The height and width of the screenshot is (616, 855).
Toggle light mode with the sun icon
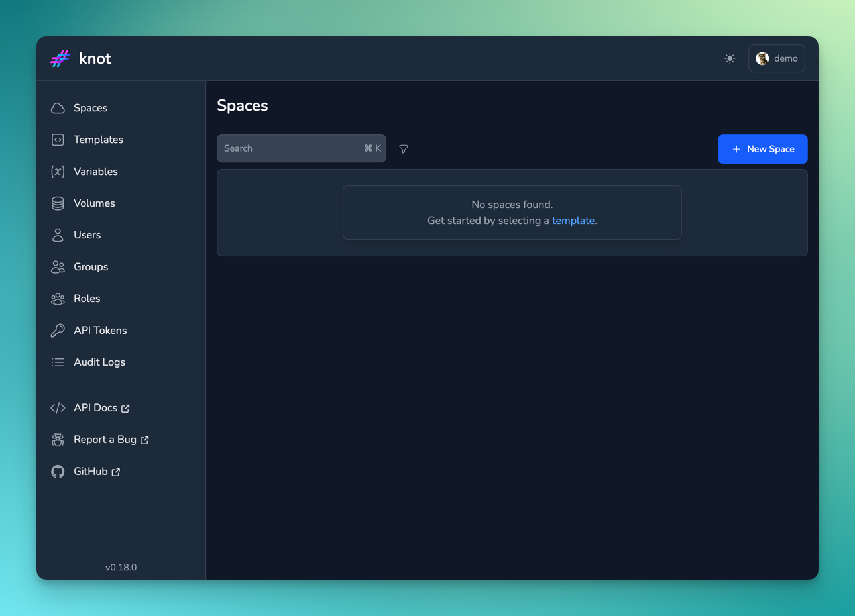[x=730, y=58]
